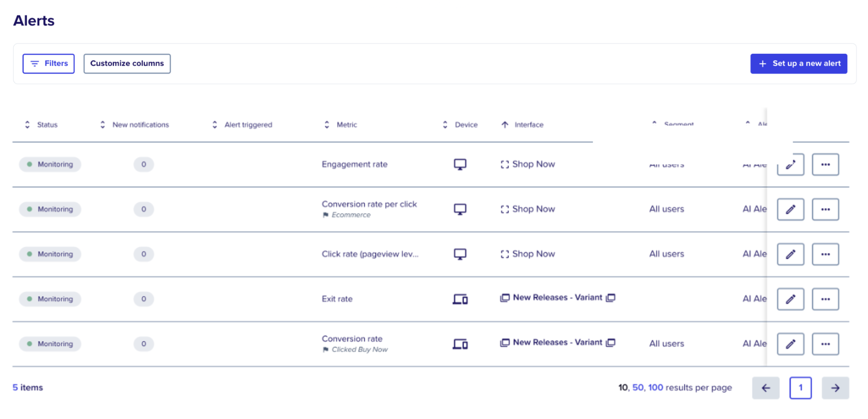Screen dimensions: 868x419
Task: Open more options for Click rate alert
Action: (x=825, y=254)
